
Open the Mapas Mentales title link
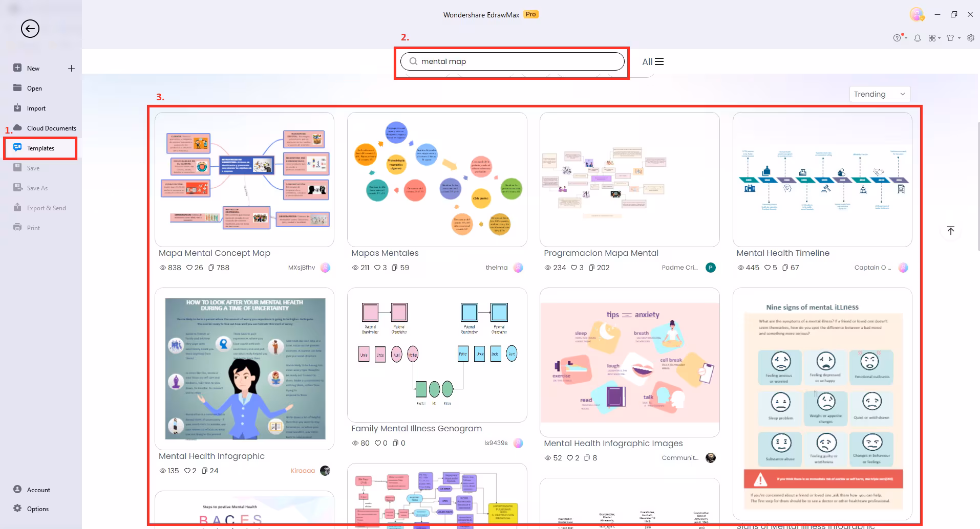[x=385, y=253]
